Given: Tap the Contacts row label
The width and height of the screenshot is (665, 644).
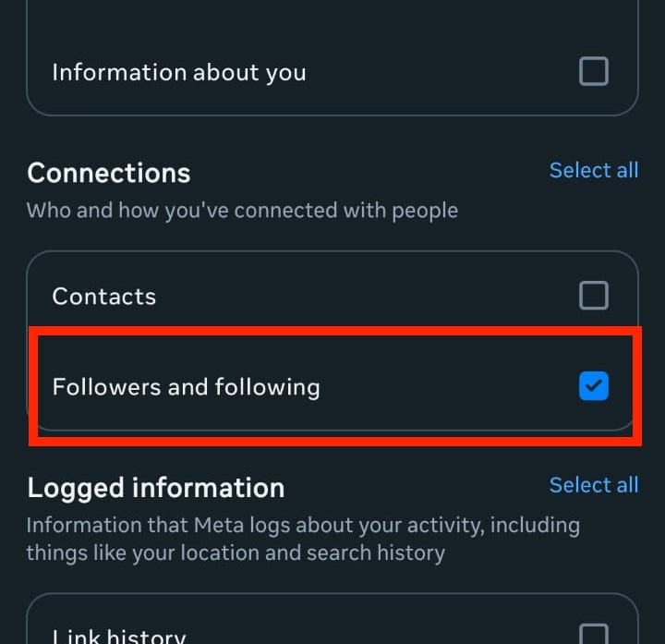Looking at the screenshot, I should coord(104,297).
